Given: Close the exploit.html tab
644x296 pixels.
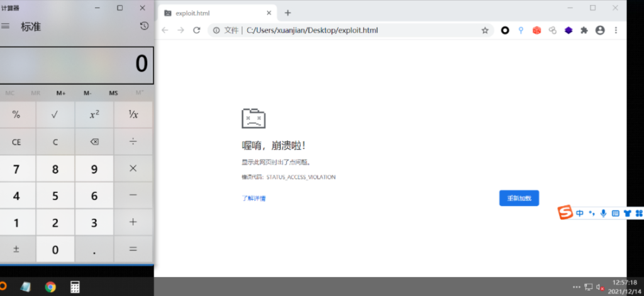Looking at the screenshot, I should point(269,13).
